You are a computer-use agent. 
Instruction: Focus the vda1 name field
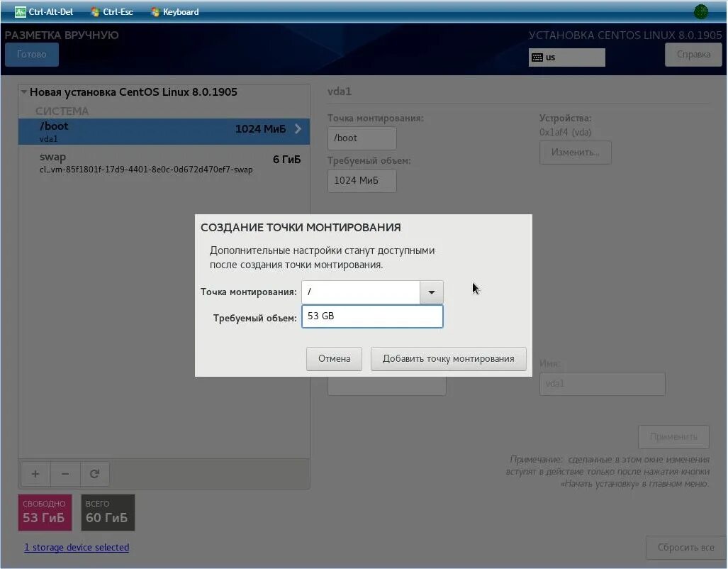tap(603, 384)
